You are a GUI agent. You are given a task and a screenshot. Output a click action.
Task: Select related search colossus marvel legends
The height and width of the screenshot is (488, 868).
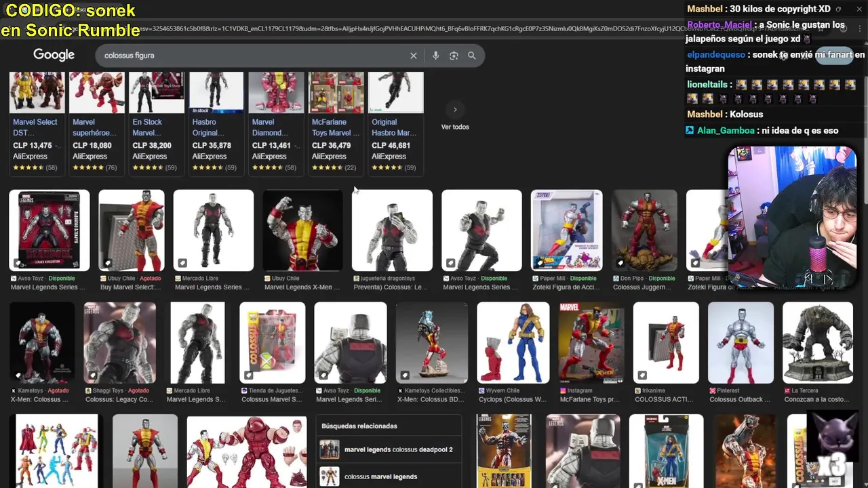[389, 476]
